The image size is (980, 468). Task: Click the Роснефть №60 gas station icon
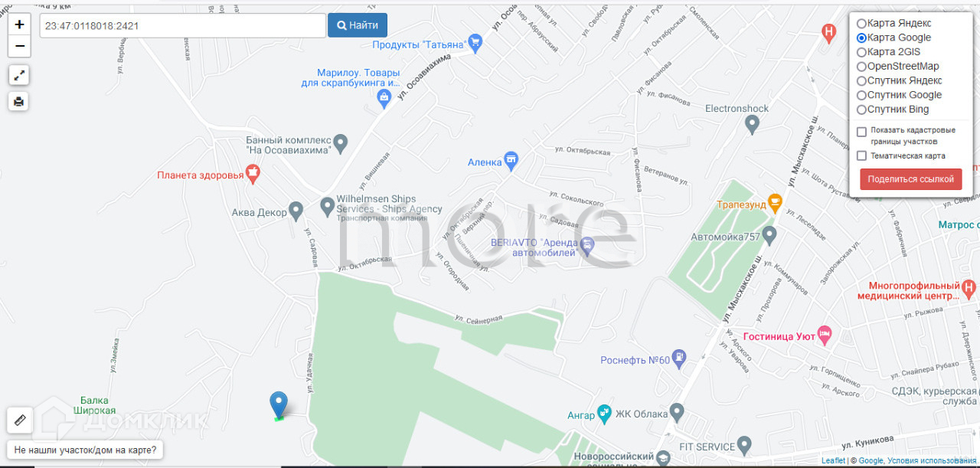678,359
